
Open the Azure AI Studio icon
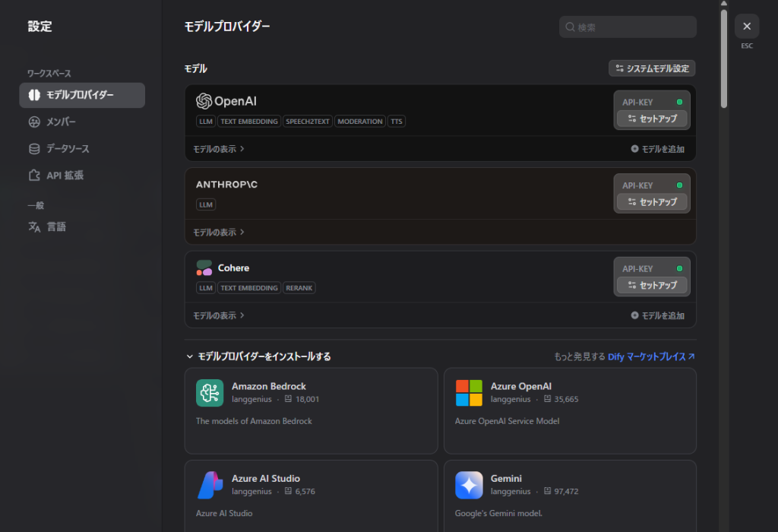coord(210,486)
